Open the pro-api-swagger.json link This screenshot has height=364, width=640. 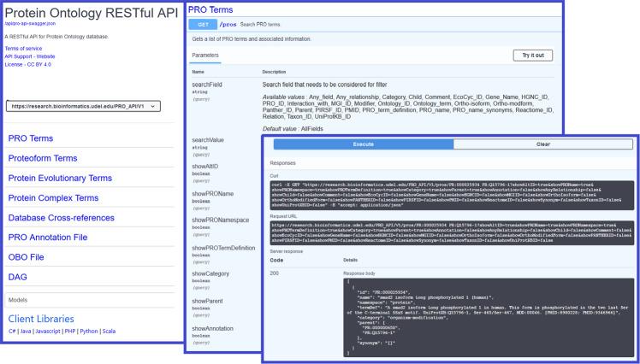(29, 24)
